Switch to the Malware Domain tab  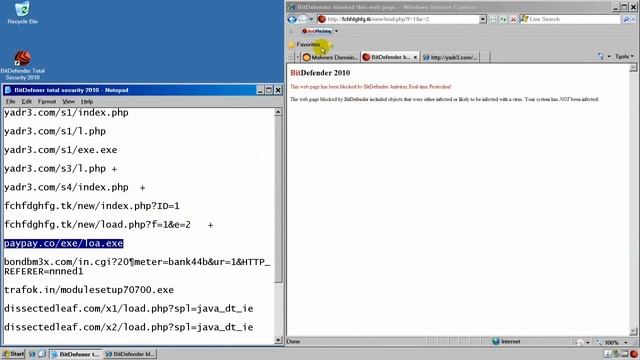pos(331,58)
